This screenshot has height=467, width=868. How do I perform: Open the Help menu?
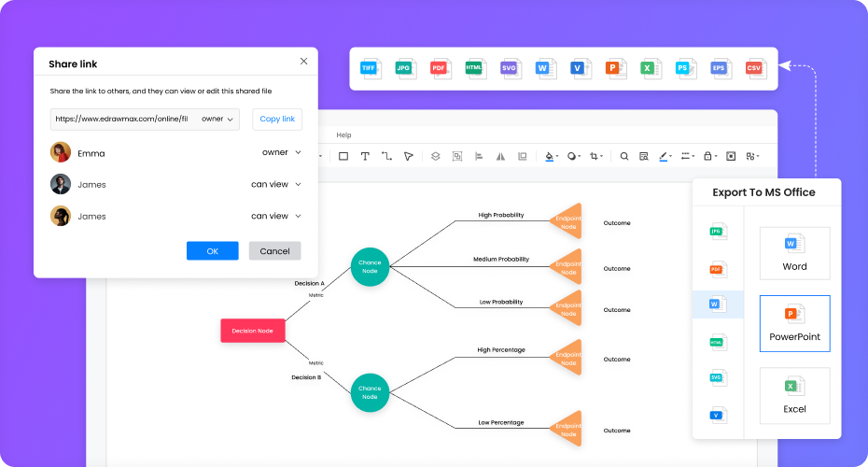click(x=343, y=135)
